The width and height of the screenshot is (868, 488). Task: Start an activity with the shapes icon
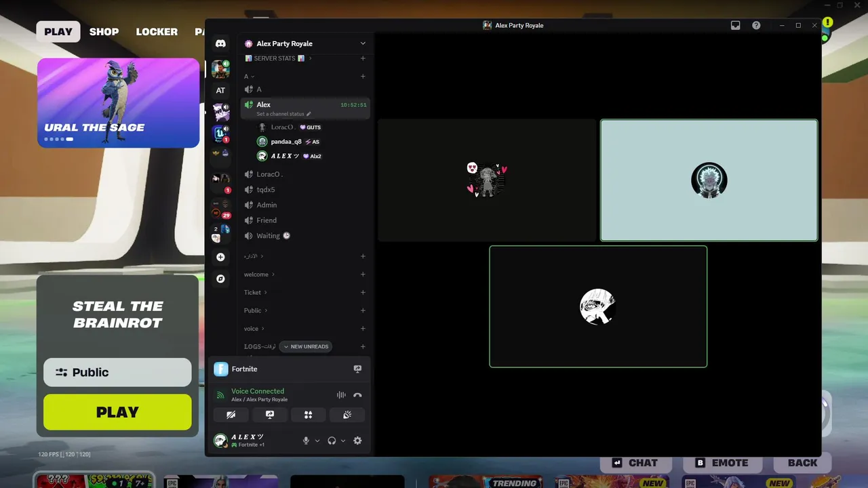tap(309, 415)
